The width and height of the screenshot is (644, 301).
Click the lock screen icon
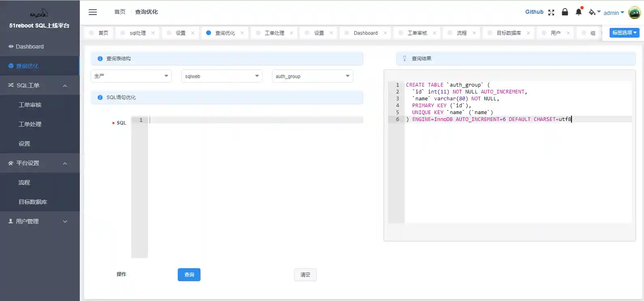(x=565, y=12)
